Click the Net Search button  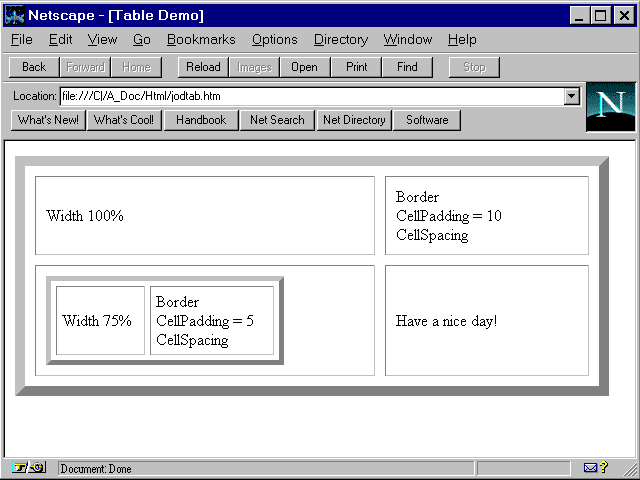[277, 120]
